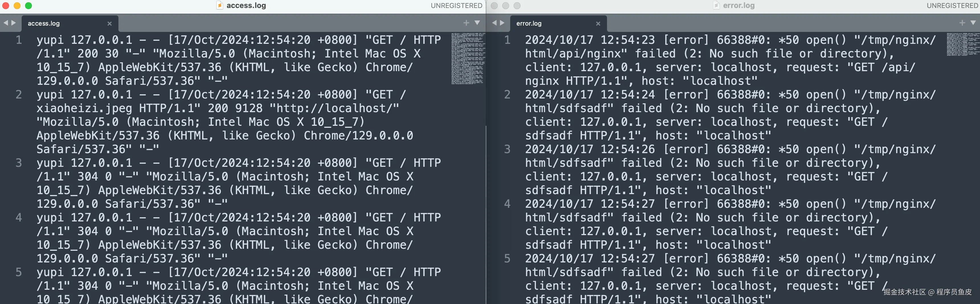The width and height of the screenshot is (980, 304).
Task: Go to next tab in error.log window
Action: [502, 23]
